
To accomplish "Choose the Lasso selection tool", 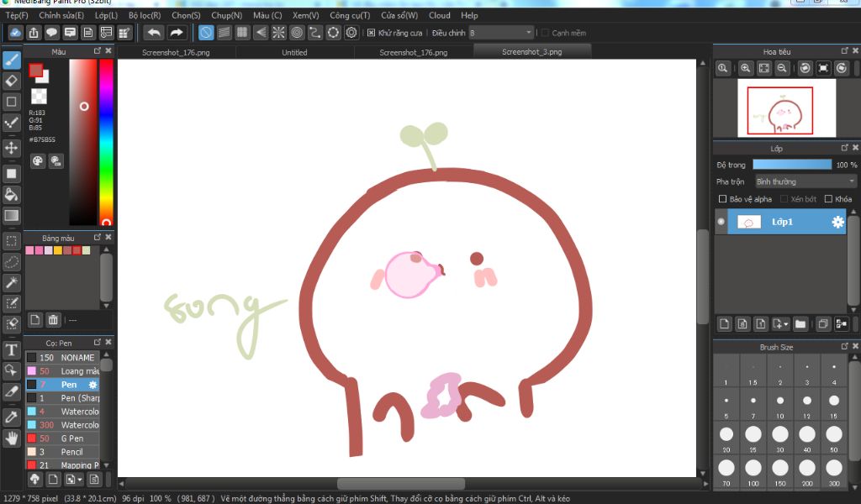I will [12, 261].
